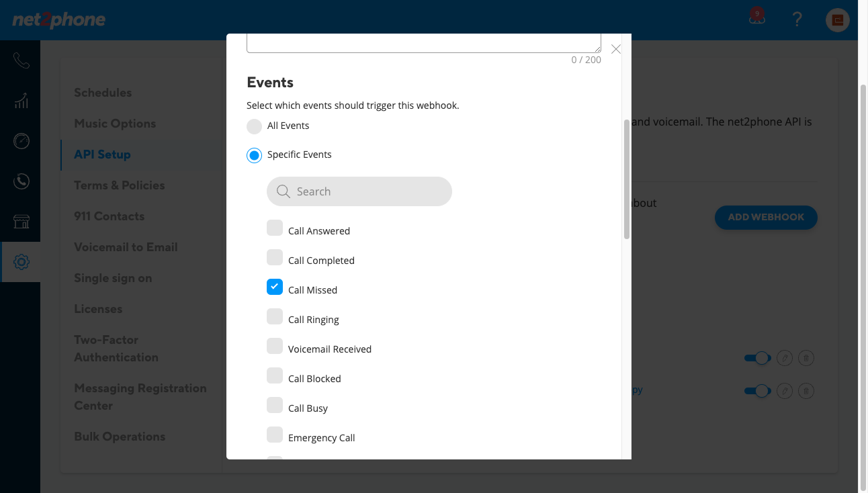The height and width of the screenshot is (493, 868).
Task: Toggle the first webhook enable switch
Action: [757, 358]
